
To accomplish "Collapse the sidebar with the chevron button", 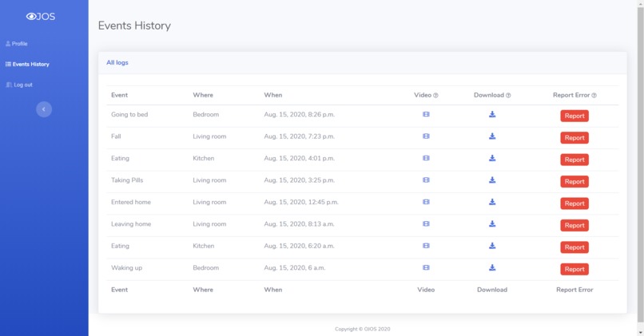I will 44,109.
